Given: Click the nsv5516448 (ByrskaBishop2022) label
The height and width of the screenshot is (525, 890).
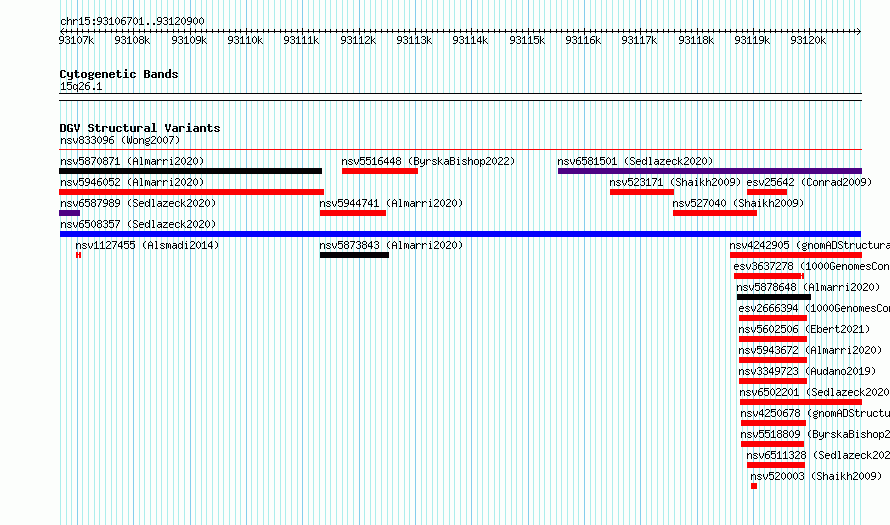Looking at the screenshot, I should pos(429,161).
